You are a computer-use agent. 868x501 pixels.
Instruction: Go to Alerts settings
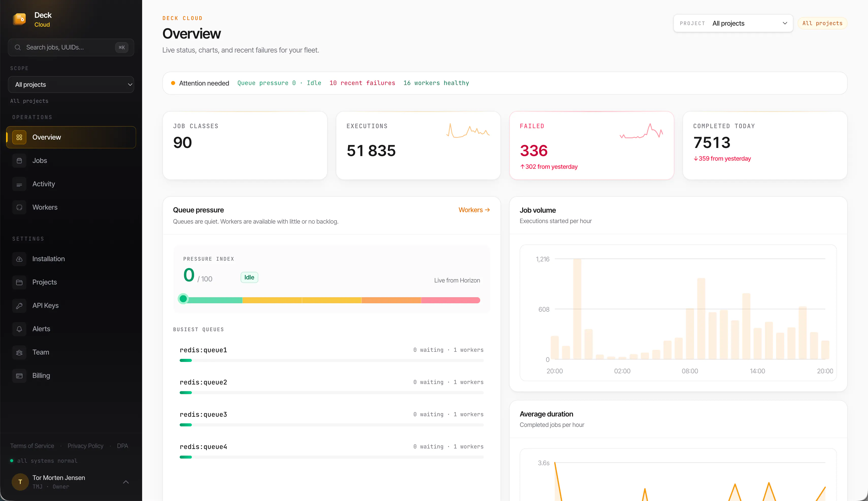[71, 329]
